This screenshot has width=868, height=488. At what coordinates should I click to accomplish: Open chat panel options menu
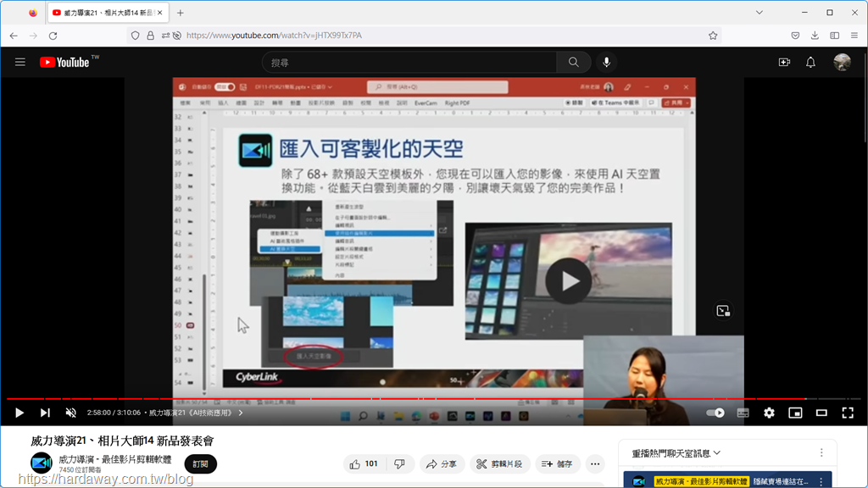[x=821, y=452]
